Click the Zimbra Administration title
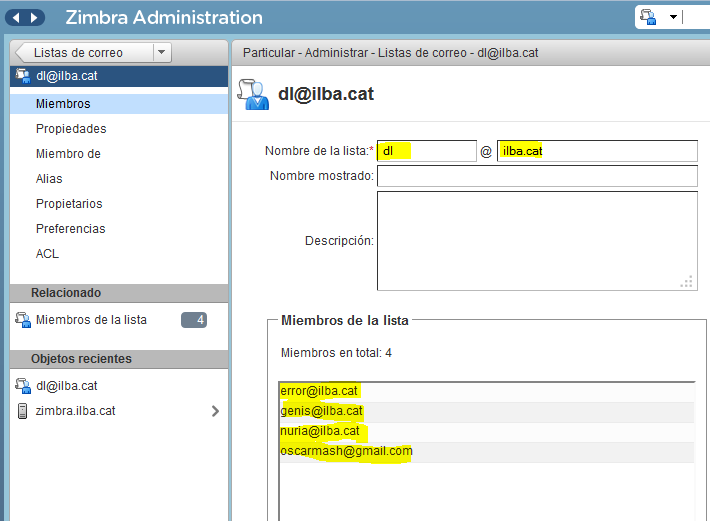 point(164,18)
